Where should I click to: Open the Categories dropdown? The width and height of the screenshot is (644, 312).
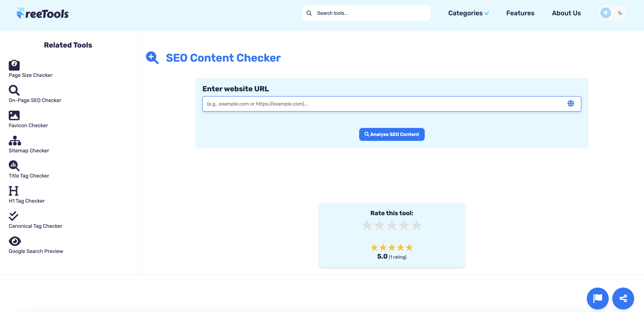click(466, 13)
